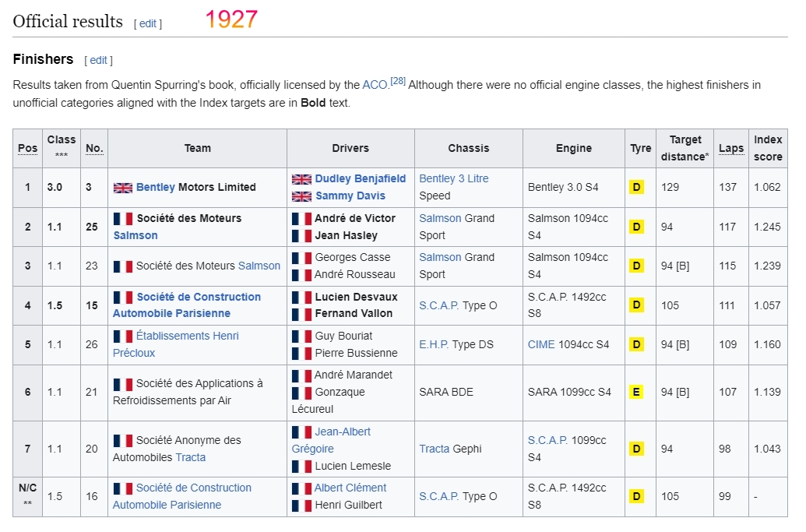Select the laps value 137 cell
This screenshot has height=532, width=806.
coord(731,187)
